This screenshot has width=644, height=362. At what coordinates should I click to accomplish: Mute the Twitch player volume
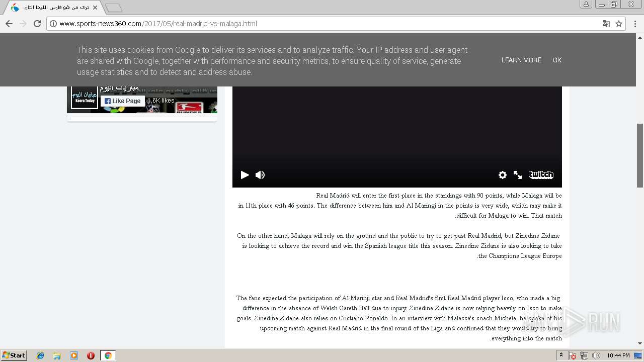(x=260, y=175)
